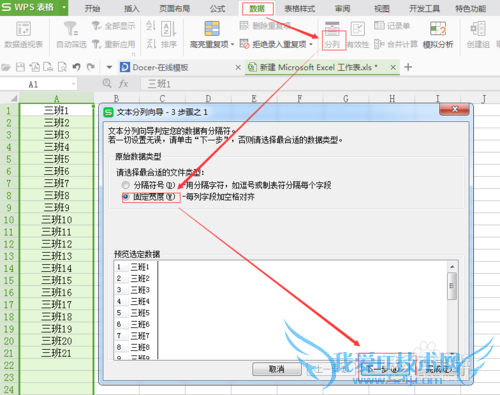Click the formula bar input showing 三班1
This screenshot has width=500, height=395.
pyautogui.click(x=319, y=84)
